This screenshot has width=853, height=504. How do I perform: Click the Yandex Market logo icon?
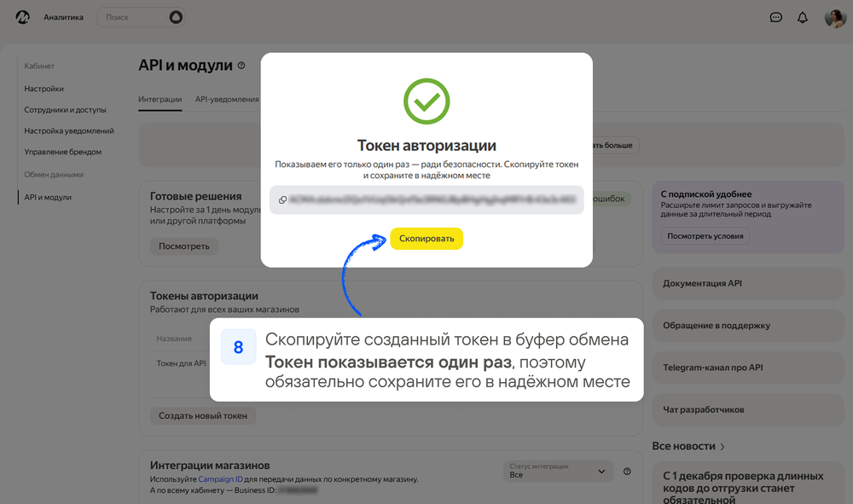pyautogui.click(x=22, y=17)
